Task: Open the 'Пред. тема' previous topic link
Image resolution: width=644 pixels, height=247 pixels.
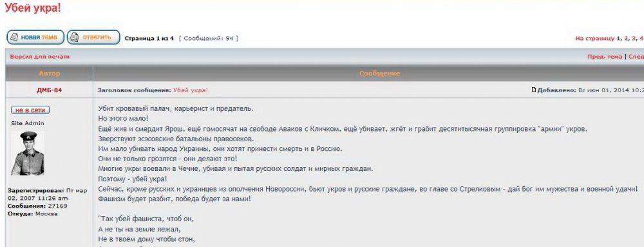Action: click(x=605, y=57)
